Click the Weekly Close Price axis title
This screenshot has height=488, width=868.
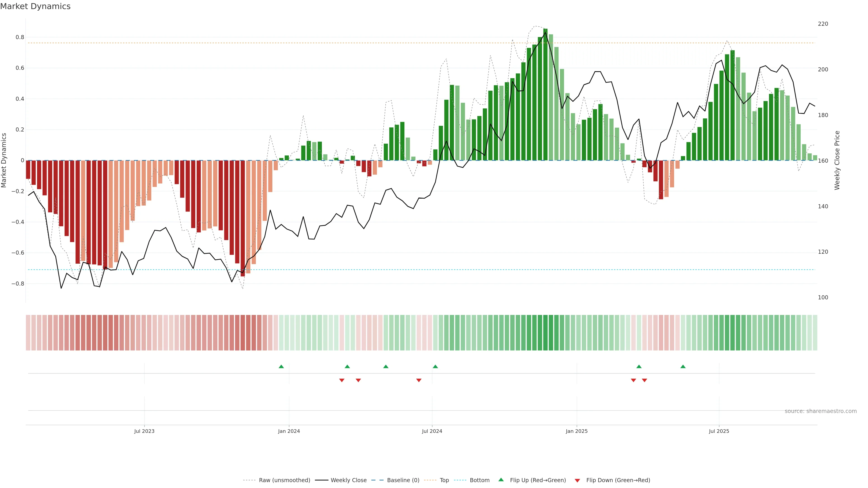[837, 160]
